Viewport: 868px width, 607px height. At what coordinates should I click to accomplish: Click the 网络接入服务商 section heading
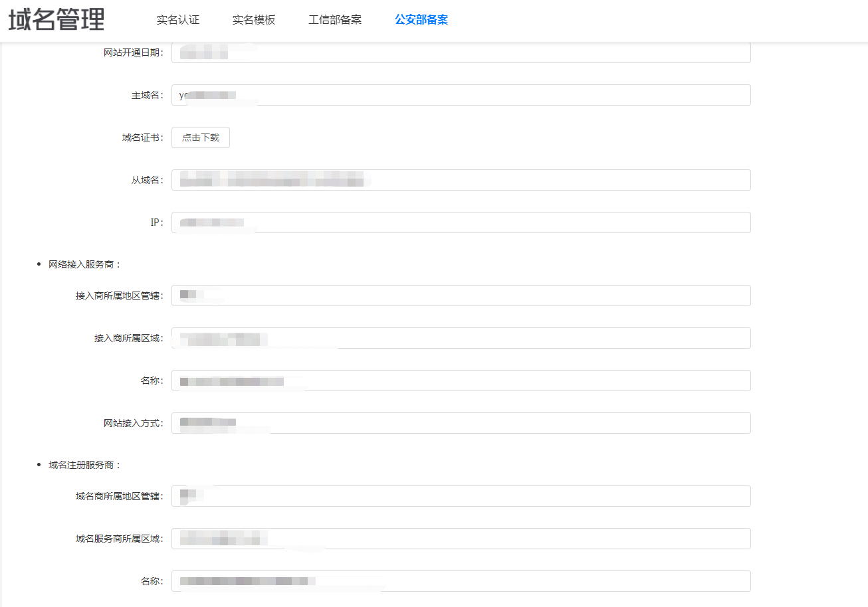point(85,264)
